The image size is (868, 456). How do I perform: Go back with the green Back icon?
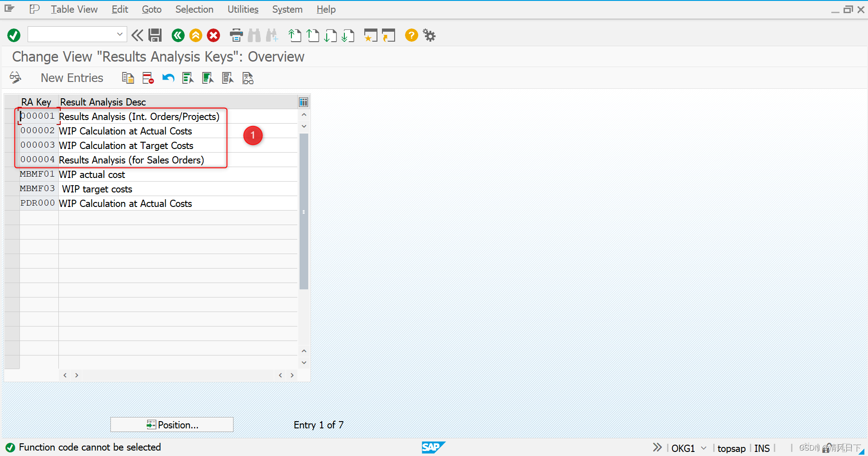pyautogui.click(x=178, y=35)
